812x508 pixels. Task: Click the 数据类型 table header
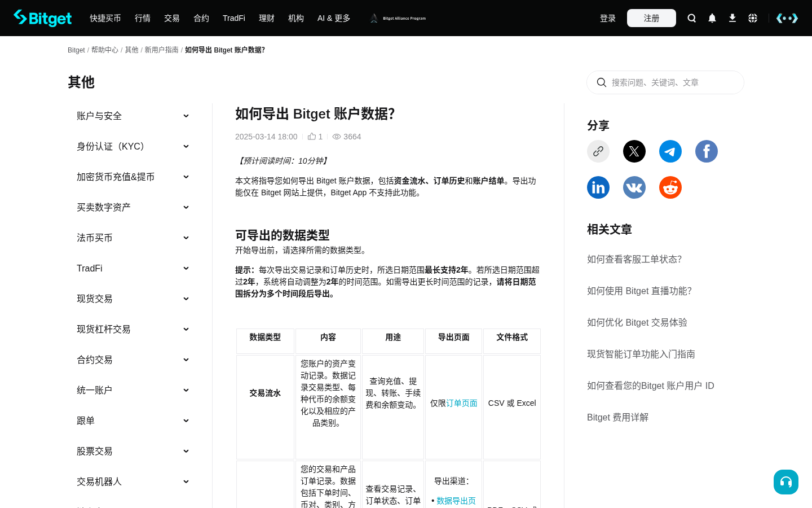(265, 341)
